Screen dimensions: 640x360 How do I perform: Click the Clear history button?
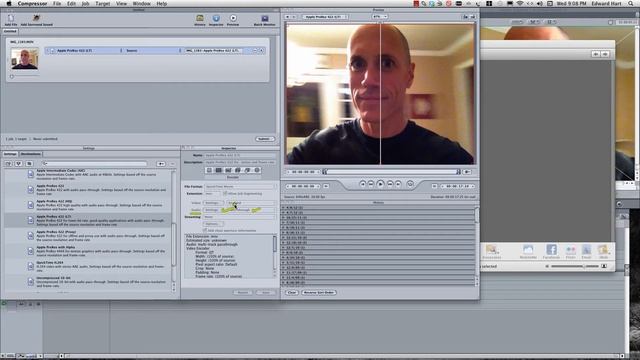click(x=291, y=292)
